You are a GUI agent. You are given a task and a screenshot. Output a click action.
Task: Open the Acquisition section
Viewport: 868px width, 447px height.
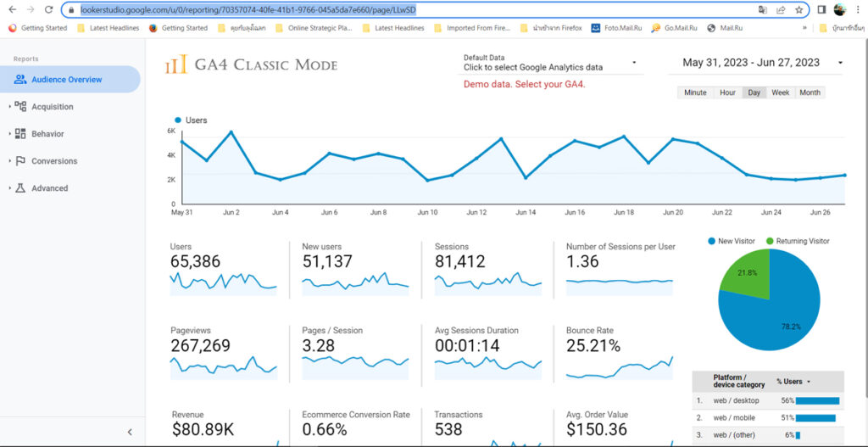pos(52,106)
